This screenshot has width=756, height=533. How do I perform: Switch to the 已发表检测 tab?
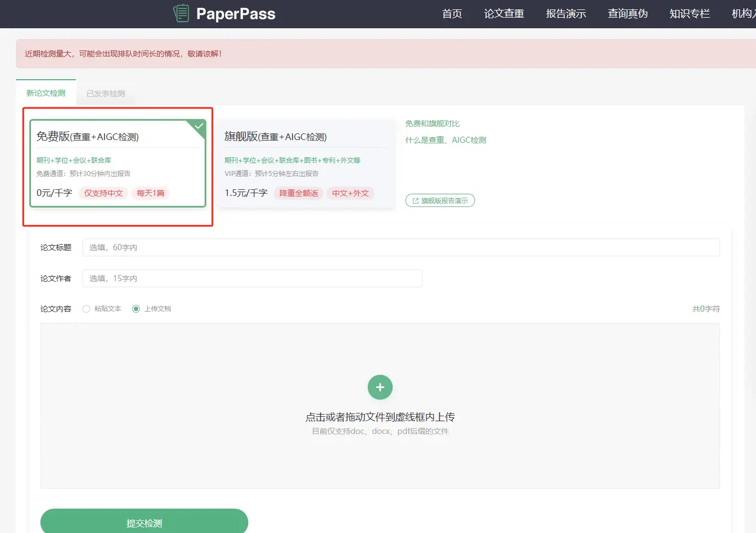[x=106, y=94]
